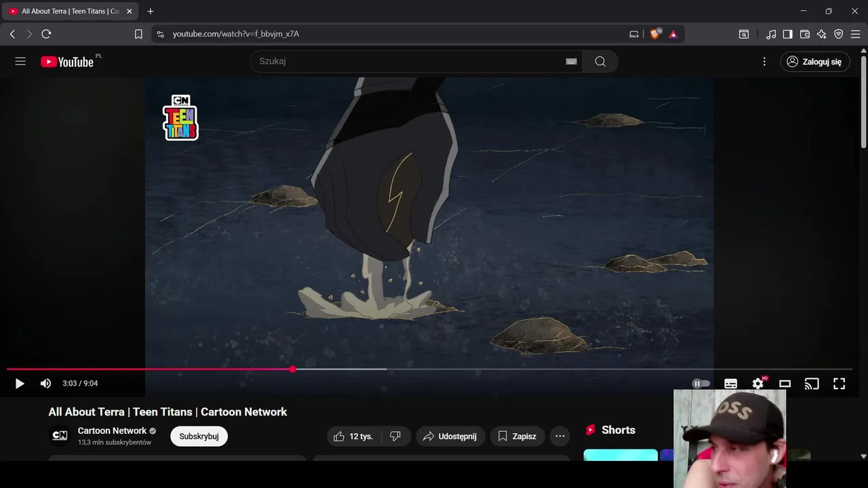Open more actions ellipsis under video

(x=560, y=436)
